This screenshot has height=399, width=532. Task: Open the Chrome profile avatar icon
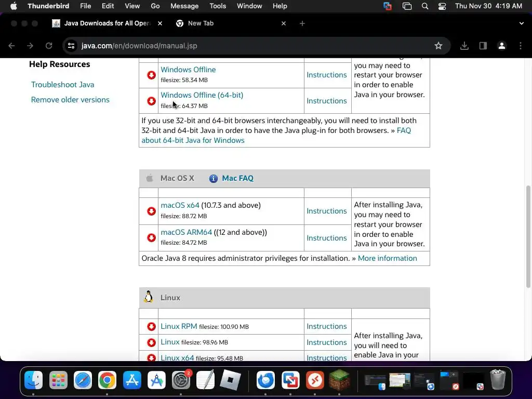pos(502,46)
